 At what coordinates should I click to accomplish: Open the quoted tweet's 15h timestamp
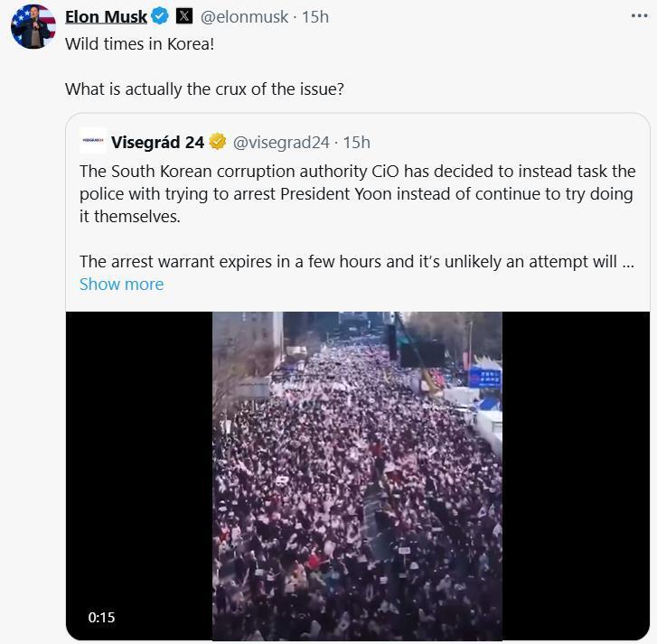coord(356,142)
